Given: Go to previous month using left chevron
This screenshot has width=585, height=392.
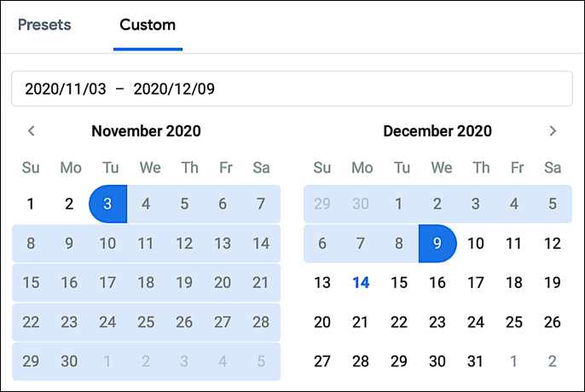Looking at the screenshot, I should pos(32,131).
